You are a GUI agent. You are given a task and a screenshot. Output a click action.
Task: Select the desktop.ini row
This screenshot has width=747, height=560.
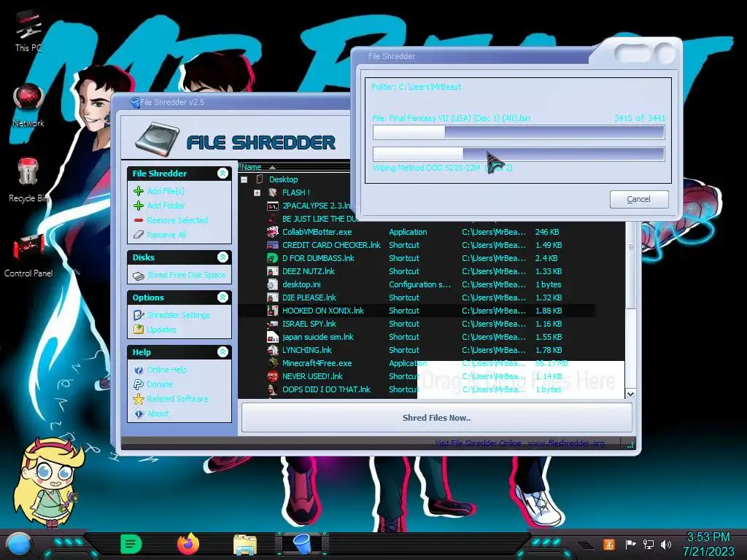(x=417, y=284)
